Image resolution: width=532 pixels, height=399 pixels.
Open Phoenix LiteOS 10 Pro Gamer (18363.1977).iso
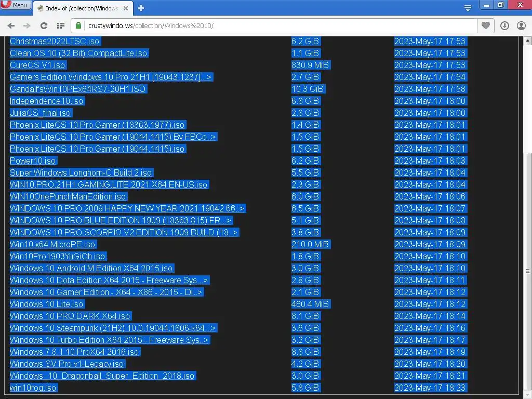pyautogui.click(x=97, y=125)
